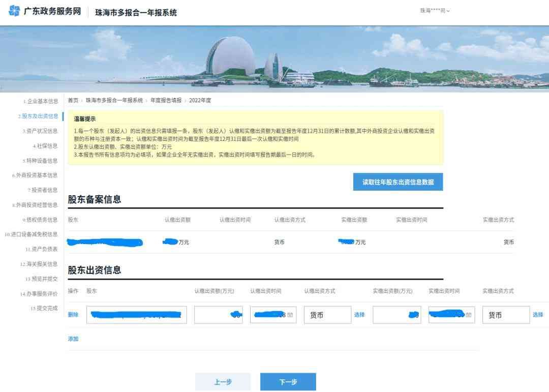Click 添加 to add a shareholder row
Viewport: 549px width, 392px height.
click(x=73, y=339)
